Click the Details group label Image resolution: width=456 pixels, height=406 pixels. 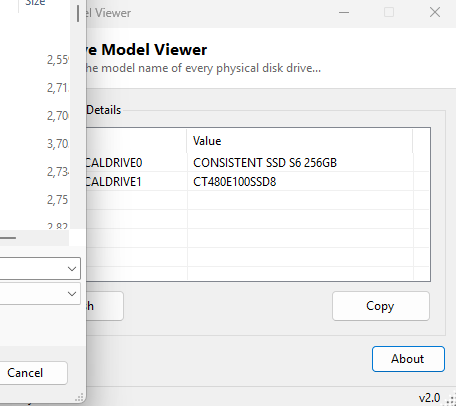pos(103,110)
